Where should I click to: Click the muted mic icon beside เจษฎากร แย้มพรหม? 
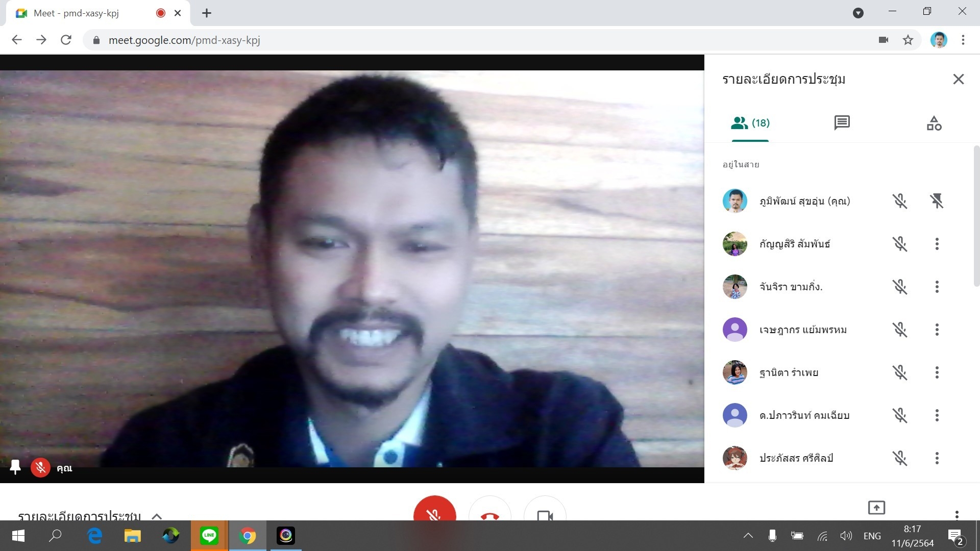coord(900,330)
